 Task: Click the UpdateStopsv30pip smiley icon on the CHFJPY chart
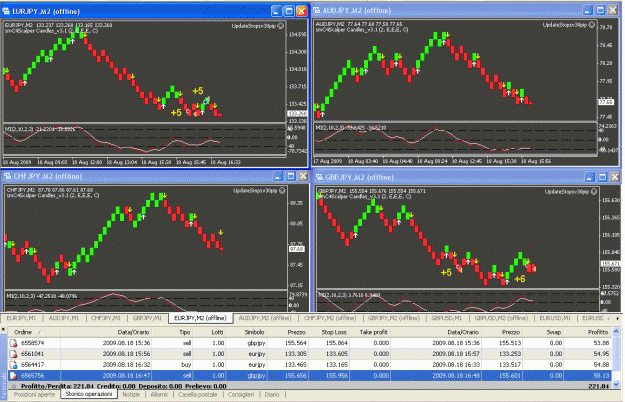pyautogui.click(x=282, y=190)
